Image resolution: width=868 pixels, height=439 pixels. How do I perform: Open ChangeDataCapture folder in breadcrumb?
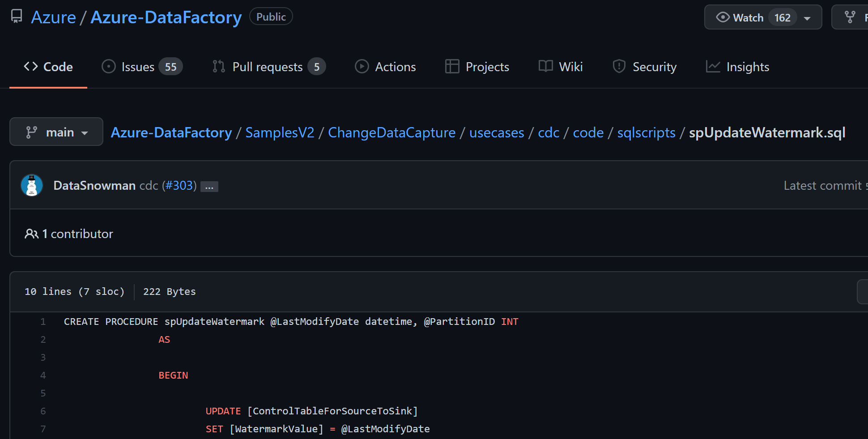[391, 132]
